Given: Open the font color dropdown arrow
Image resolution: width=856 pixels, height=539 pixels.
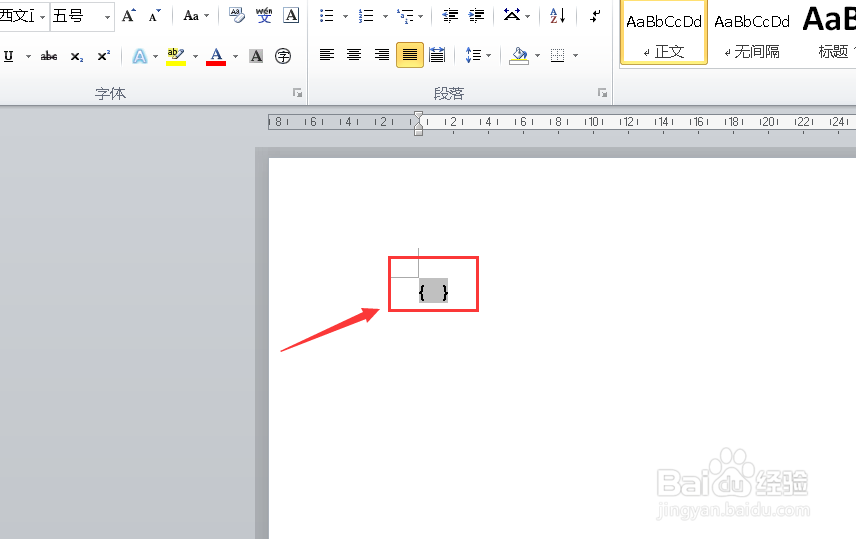Looking at the screenshot, I should (235, 56).
